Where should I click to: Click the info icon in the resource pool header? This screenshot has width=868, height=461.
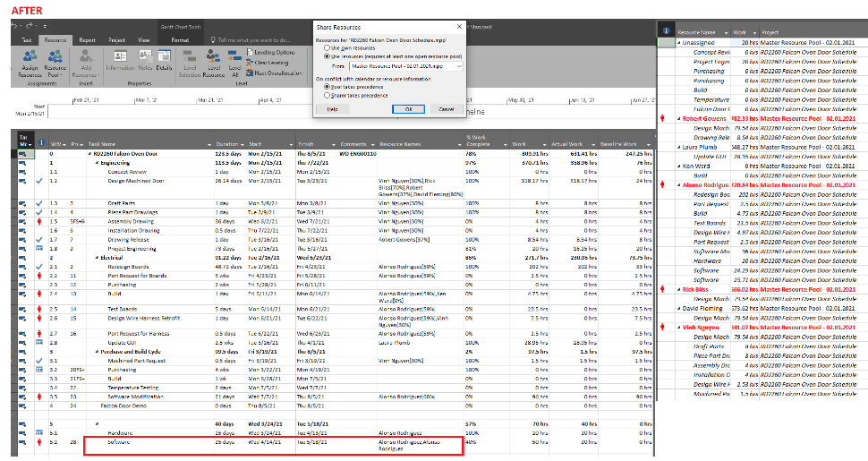[x=667, y=30]
